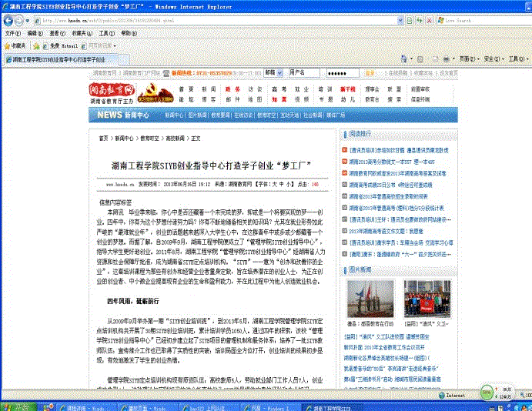The image size is (532, 411).
Task: Open the 文件 menu
Action: click(x=13, y=34)
